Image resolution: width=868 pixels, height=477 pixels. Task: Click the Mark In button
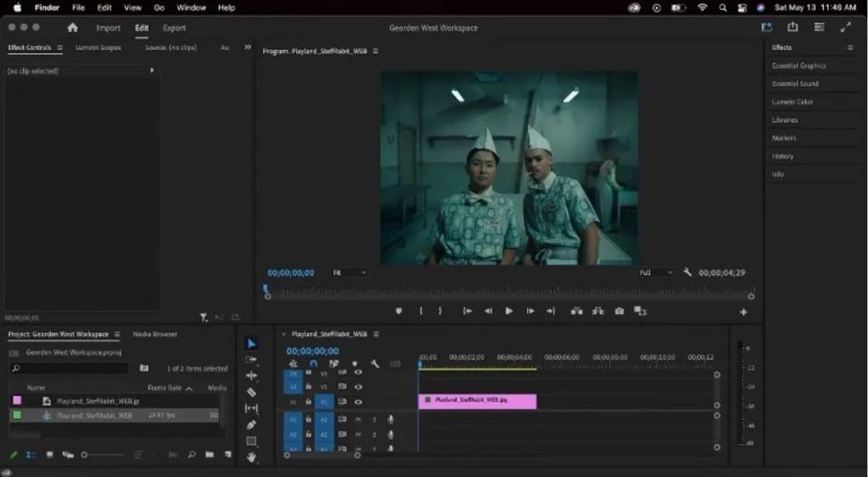pyautogui.click(x=421, y=311)
